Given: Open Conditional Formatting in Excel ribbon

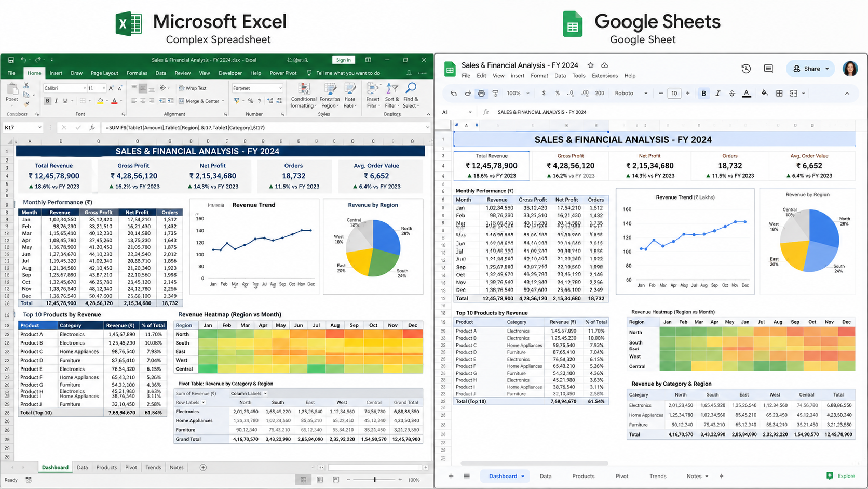Looking at the screenshot, I should pyautogui.click(x=303, y=95).
